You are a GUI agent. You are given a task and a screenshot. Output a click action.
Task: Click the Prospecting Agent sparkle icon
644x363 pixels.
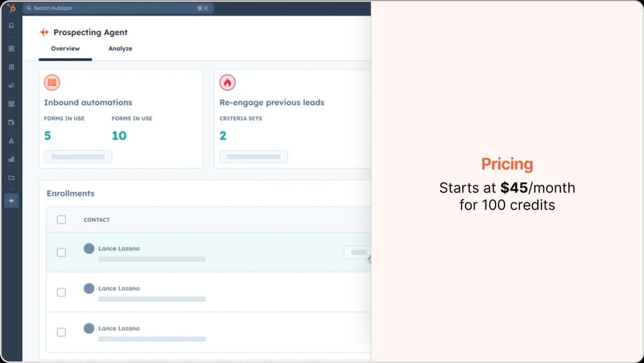pos(44,32)
